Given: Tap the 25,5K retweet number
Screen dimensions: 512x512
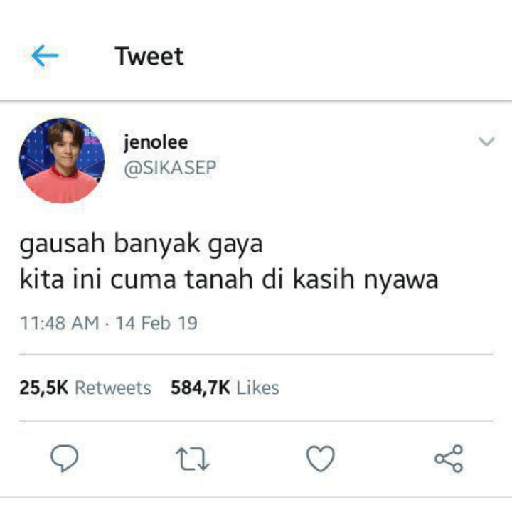Looking at the screenshot, I should 44,388.
